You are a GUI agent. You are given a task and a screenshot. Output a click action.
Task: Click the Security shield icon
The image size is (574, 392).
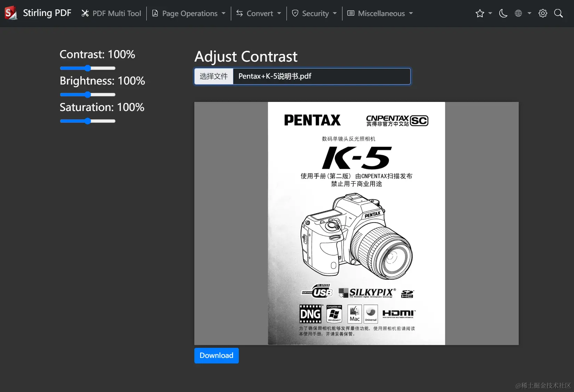click(295, 13)
